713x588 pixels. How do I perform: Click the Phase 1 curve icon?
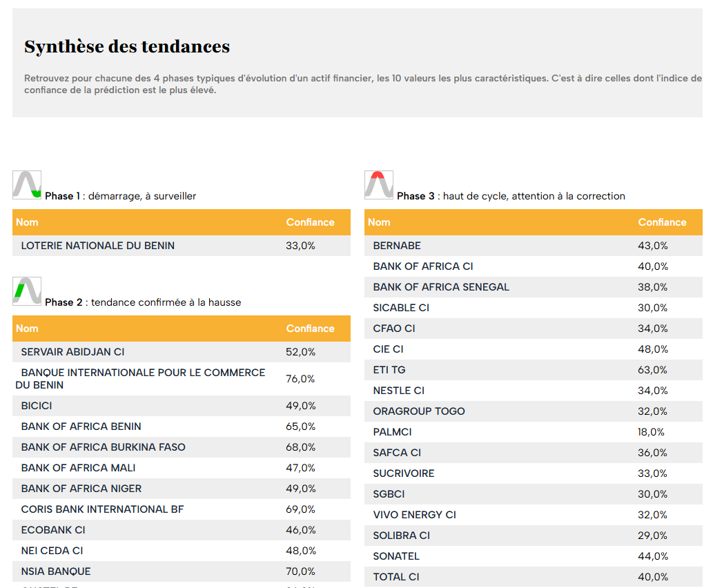tap(27, 185)
